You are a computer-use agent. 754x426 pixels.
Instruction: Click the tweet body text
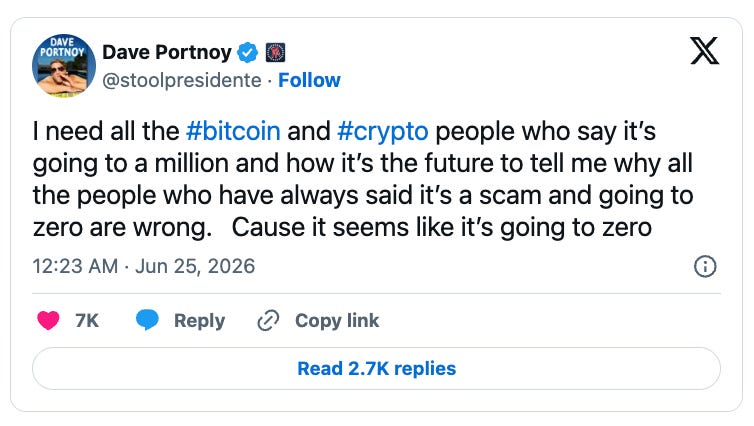[363, 179]
